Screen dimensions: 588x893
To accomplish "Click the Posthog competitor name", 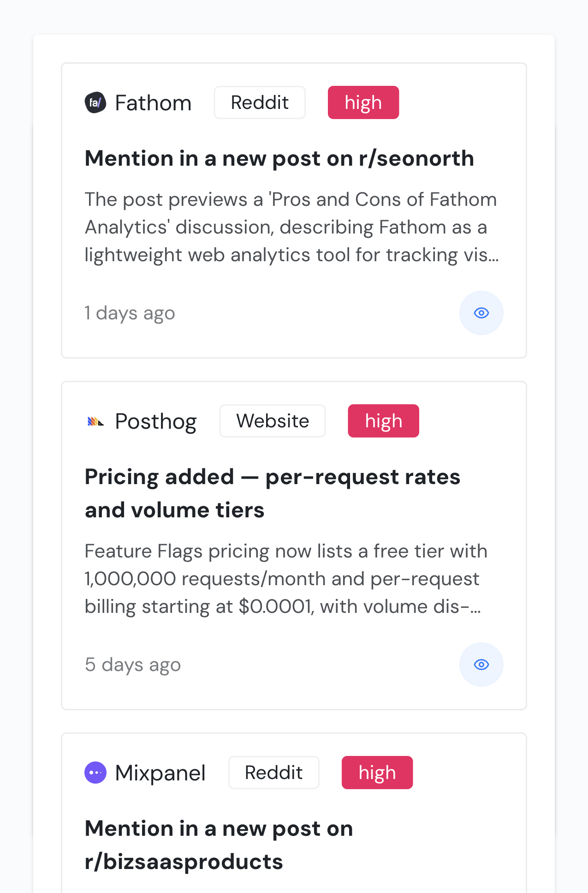I will point(156,421).
